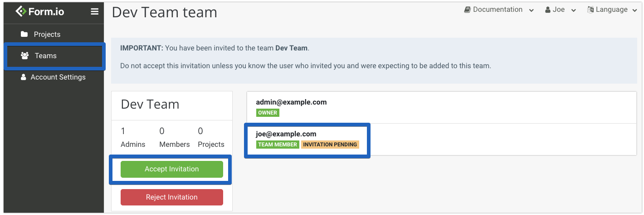Select the admin@example.com member entry

(x=291, y=102)
